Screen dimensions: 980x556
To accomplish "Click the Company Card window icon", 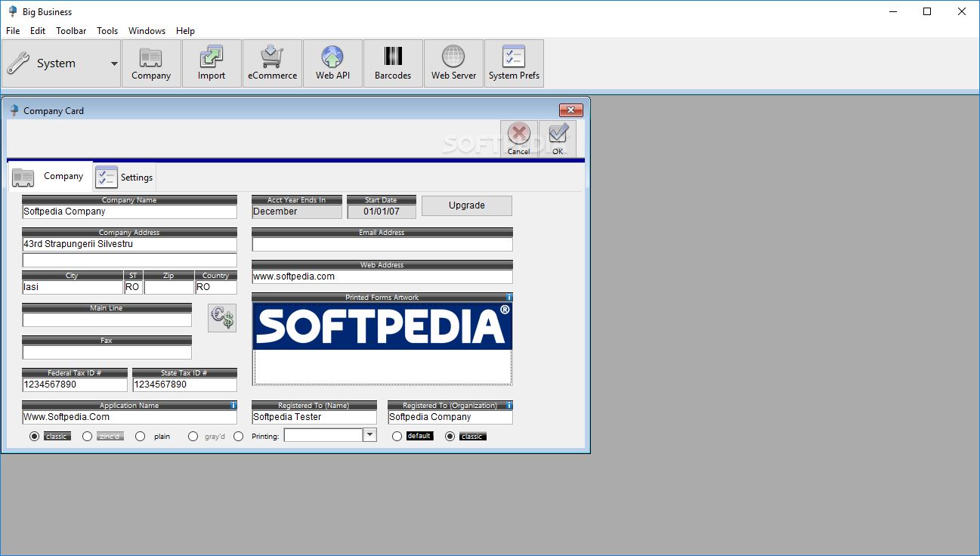I will tap(14, 110).
